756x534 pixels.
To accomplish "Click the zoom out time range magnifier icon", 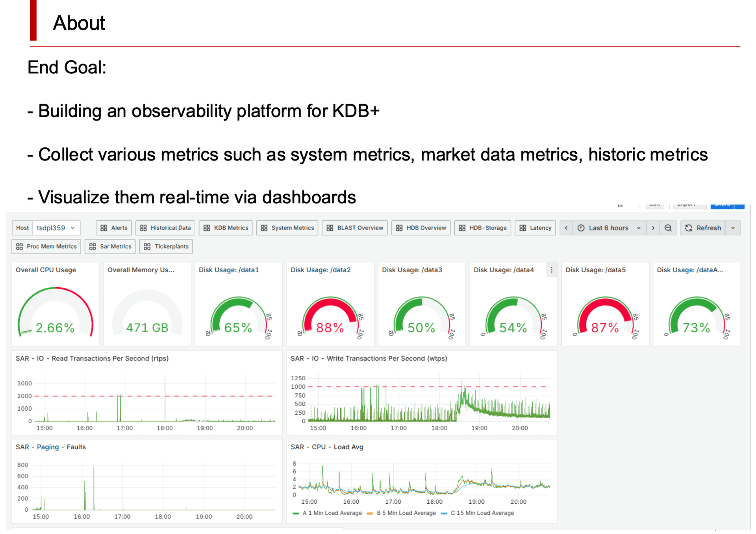I will pos(668,228).
